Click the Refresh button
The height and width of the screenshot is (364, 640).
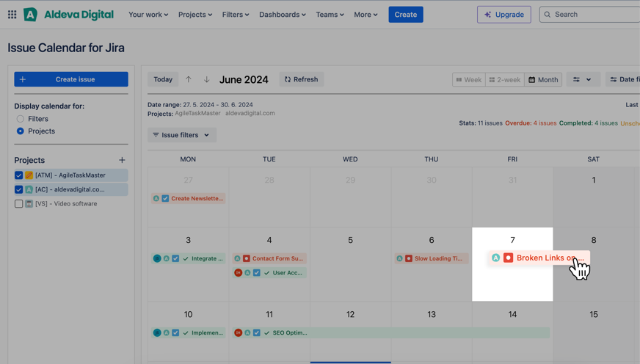pyautogui.click(x=301, y=79)
